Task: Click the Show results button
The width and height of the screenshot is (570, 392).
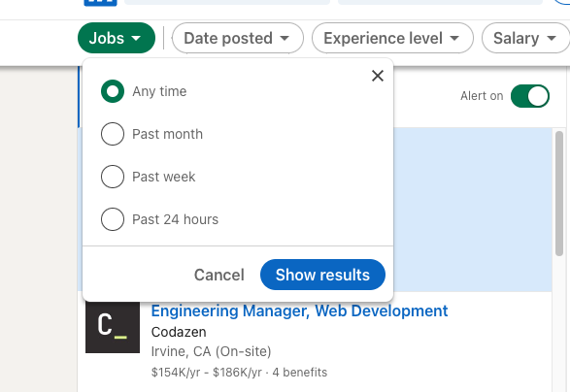Action: click(322, 275)
